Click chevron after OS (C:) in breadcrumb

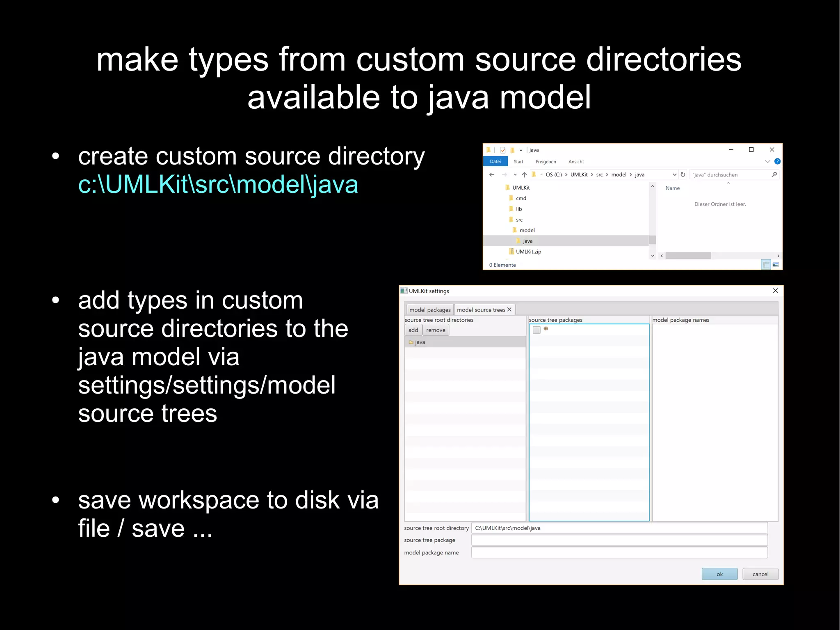pyautogui.click(x=566, y=174)
